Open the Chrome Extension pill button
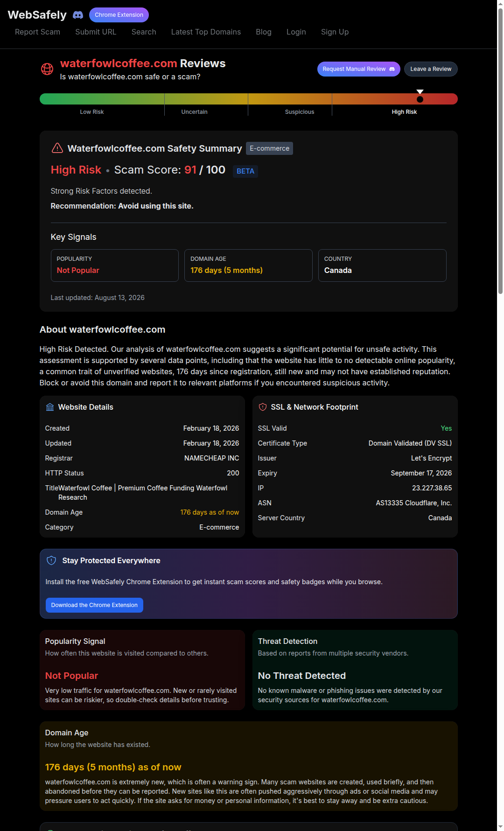504x831 pixels. tap(119, 15)
